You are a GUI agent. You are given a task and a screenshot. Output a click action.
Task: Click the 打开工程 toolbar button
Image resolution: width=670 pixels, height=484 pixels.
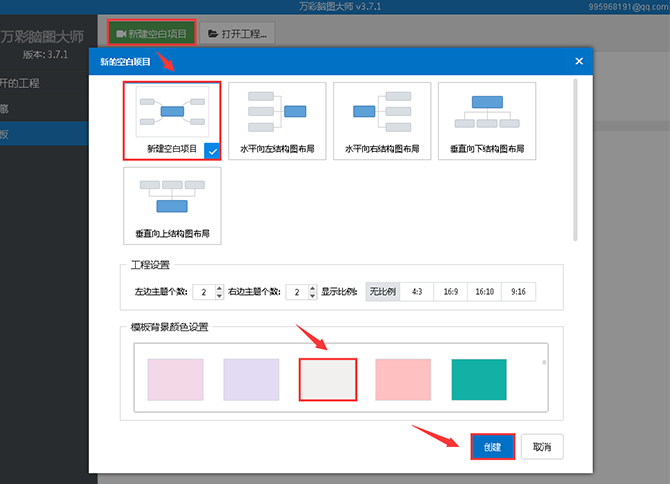click(237, 33)
